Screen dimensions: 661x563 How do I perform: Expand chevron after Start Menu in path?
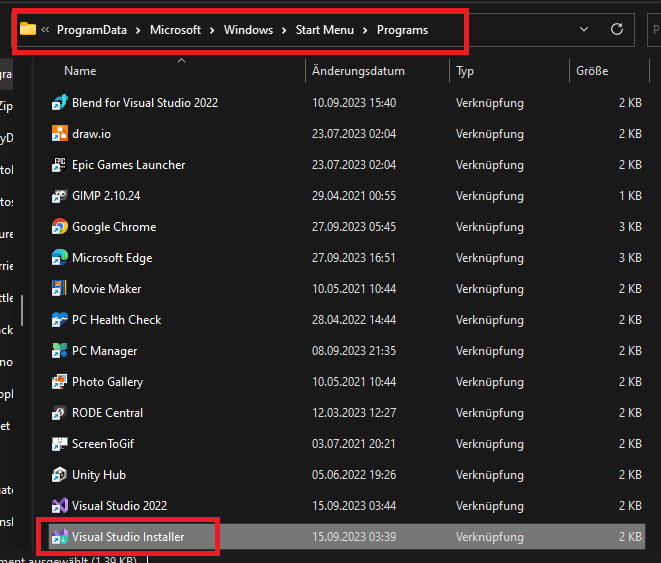point(365,30)
